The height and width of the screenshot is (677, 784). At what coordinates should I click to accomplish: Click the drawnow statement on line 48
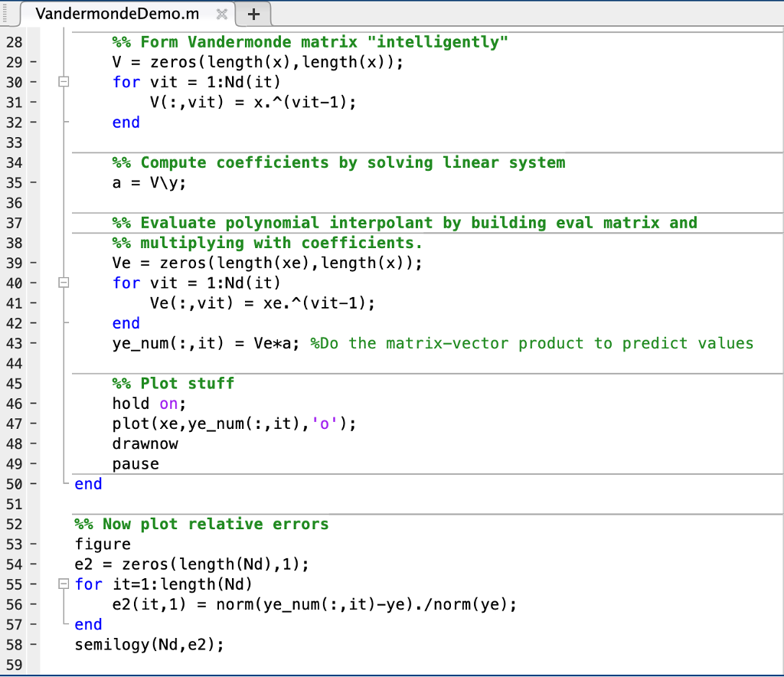tap(144, 443)
